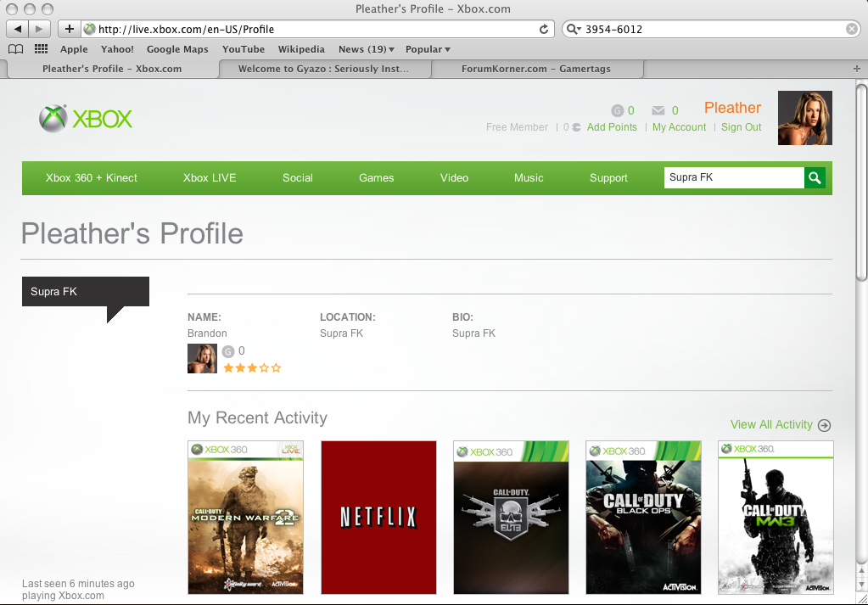Image resolution: width=868 pixels, height=605 pixels.
Task: Click the Add Points link
Action: (x=612, y=127)
